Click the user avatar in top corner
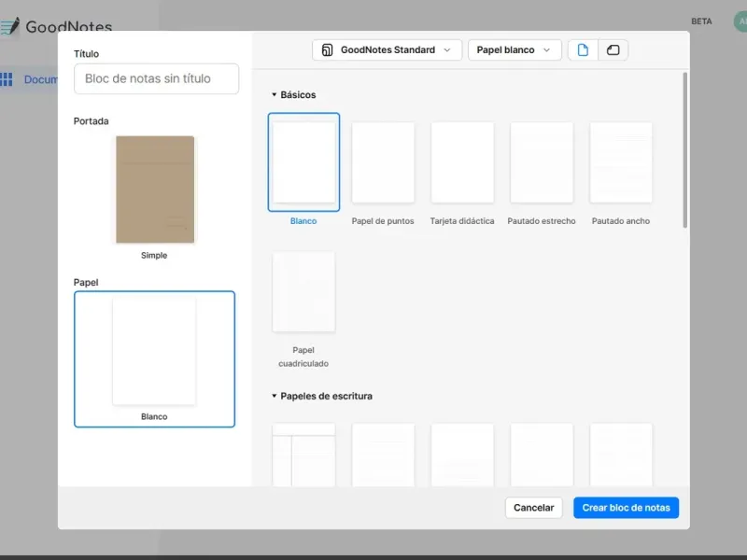747x560 pixels. pos(740,21)
